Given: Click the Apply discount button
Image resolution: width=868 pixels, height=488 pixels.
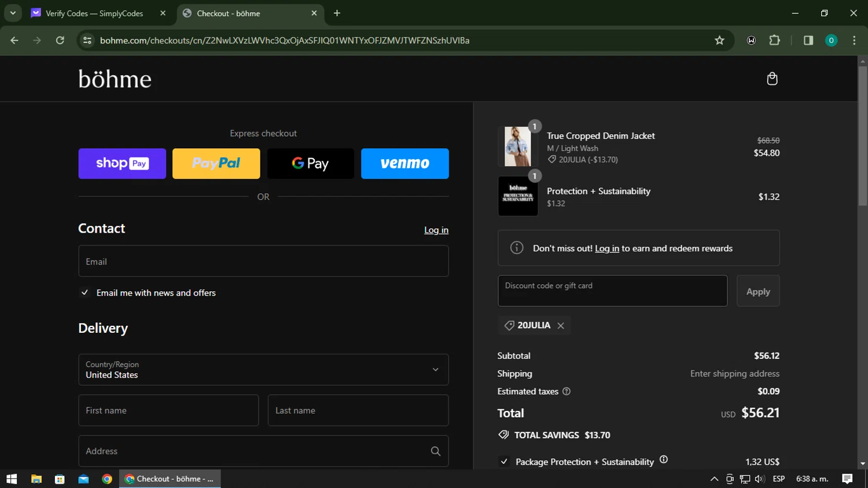Looking at the screenshot, I should click(x=758, y=291).
